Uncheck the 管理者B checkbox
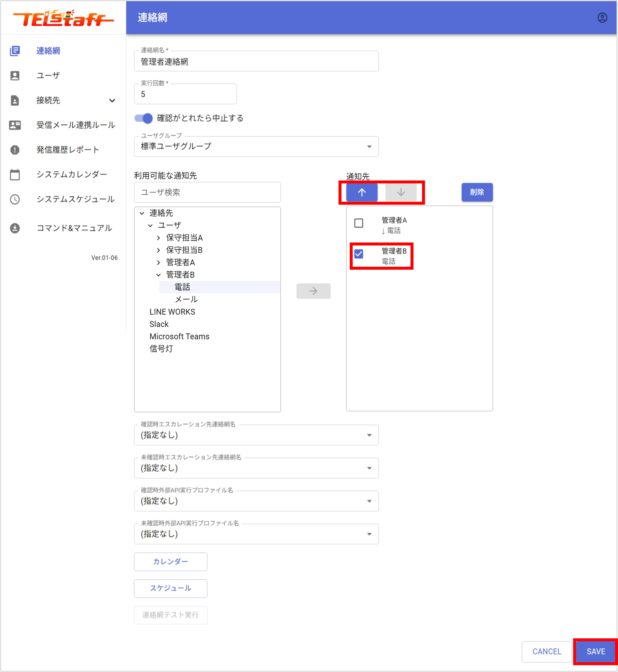This screenshot has width=618, height=672. (359, 254)
